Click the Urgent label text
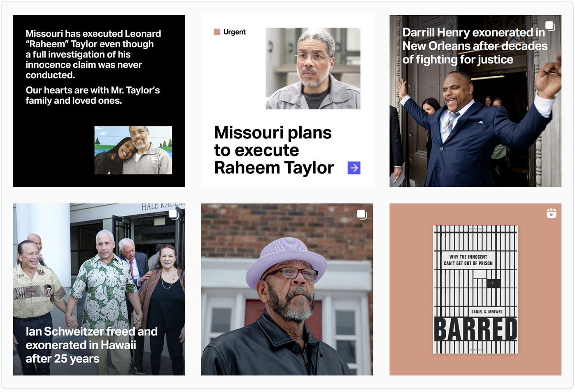 click(235, 32)
